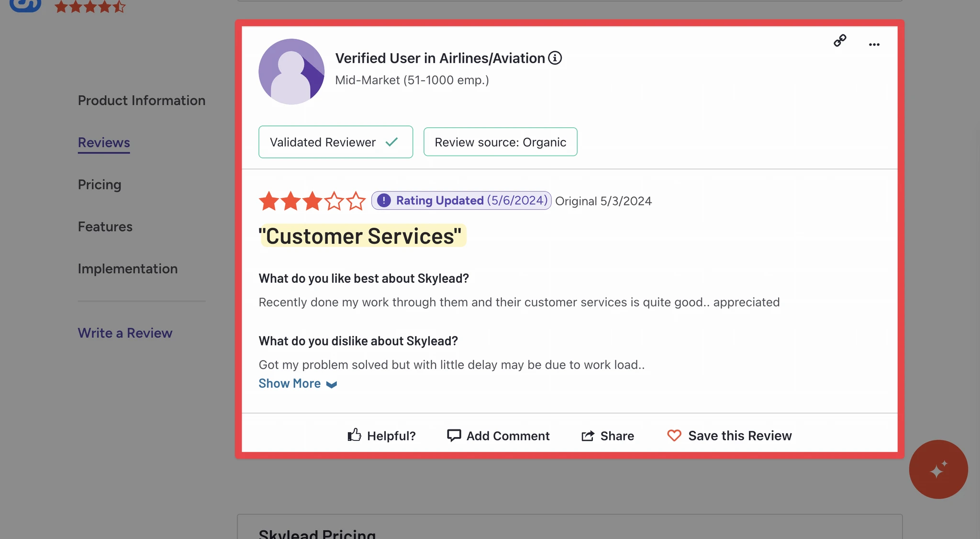Click the reviewer avatar image
The height and width of the screenshot is (539, 980).
tap(291, 72)
